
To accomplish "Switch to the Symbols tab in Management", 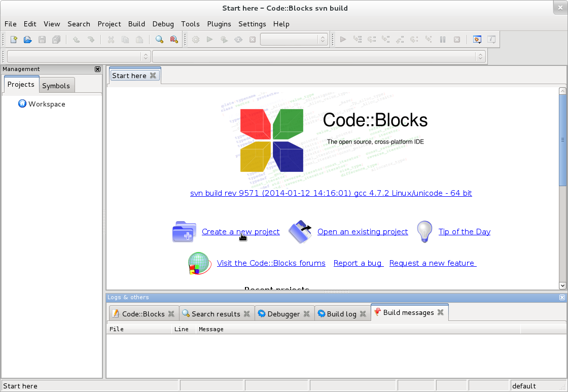I will click(57, 85).
